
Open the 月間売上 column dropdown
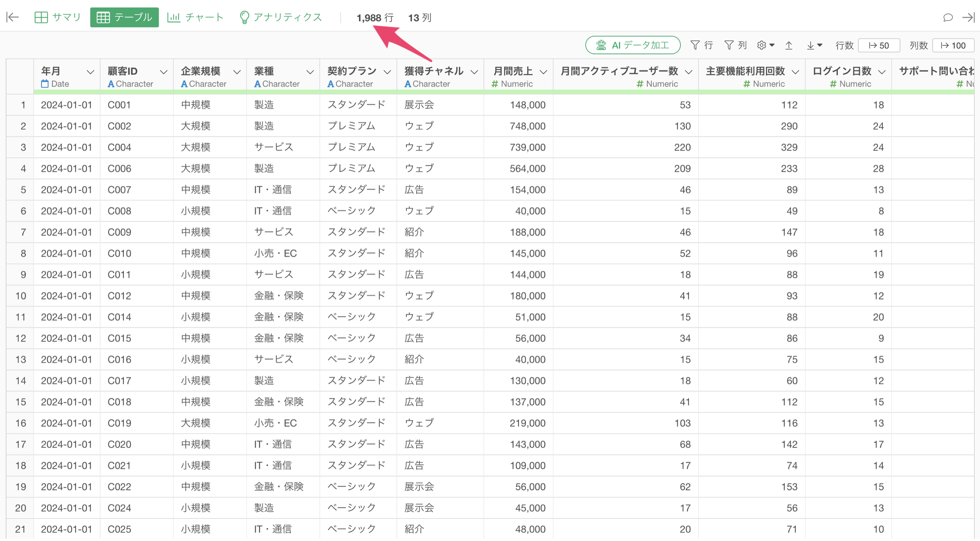point(543,72)
